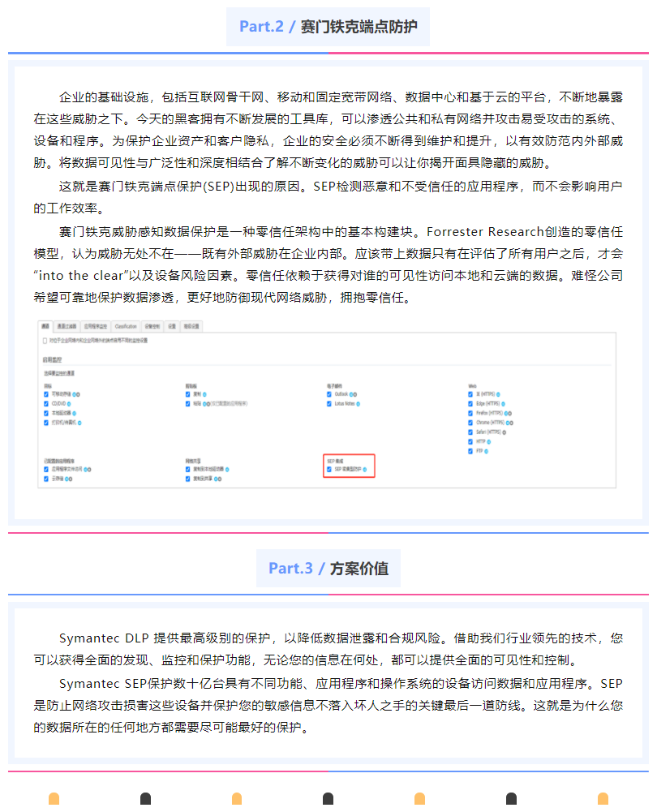
Task: Click the blue icon beside 复制
Action: 204,394
